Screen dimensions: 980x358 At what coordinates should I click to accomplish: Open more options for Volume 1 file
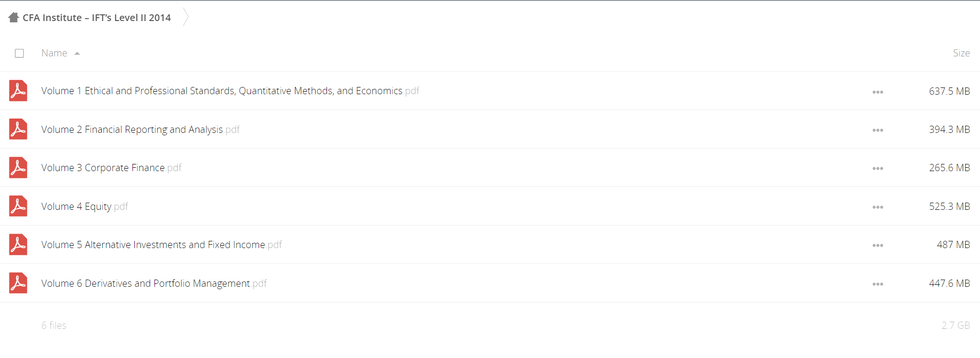coord(878,92)
